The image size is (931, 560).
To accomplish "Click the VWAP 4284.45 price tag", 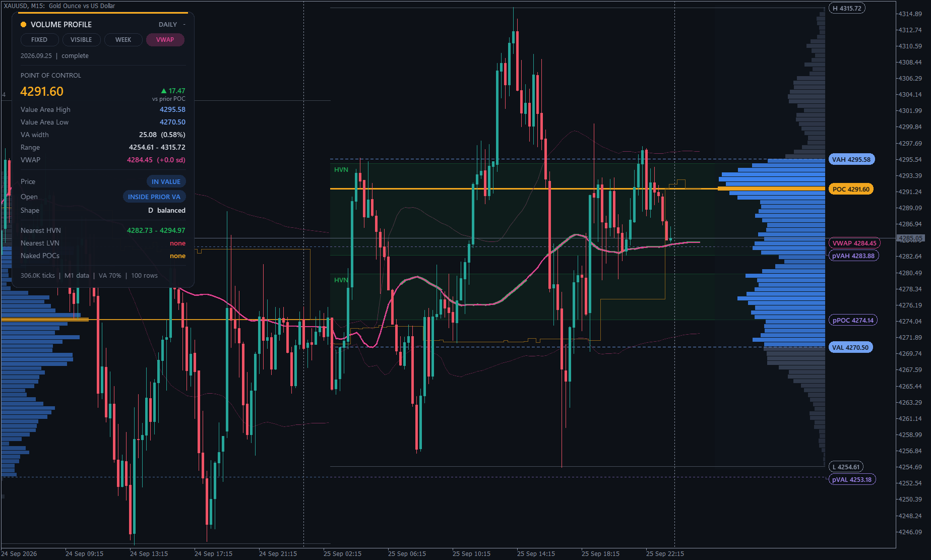I will pos(854,243).
